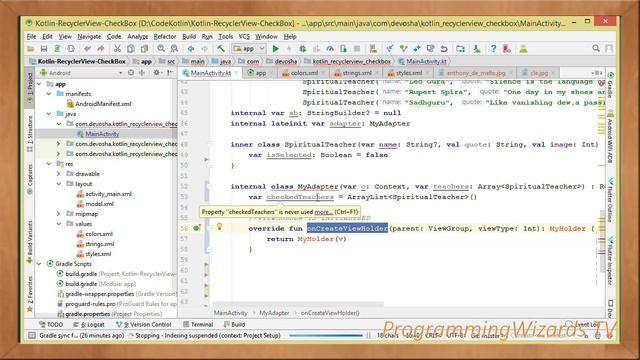This screenshot has width=640, height=360.
Task: Click the Cut scissors icon
Action: [117, 49]
